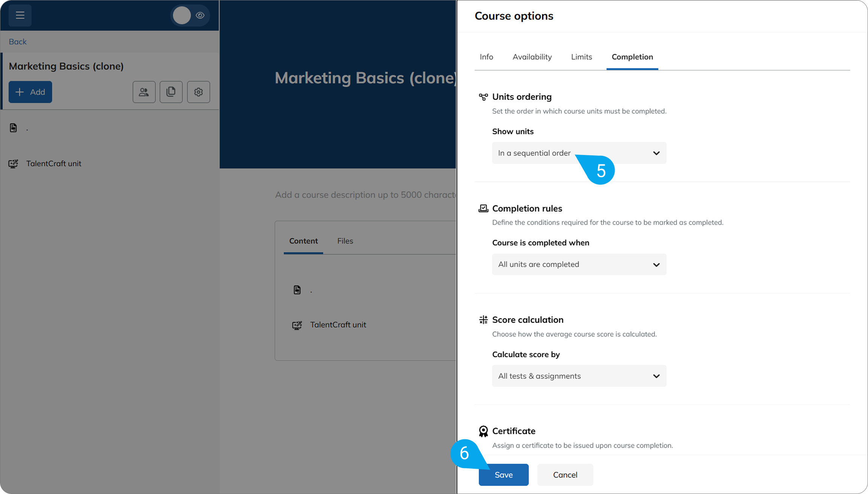Click the Certificate ribbon icon
The width and height of the screenshot is (868, 494).
pos(483,431)
